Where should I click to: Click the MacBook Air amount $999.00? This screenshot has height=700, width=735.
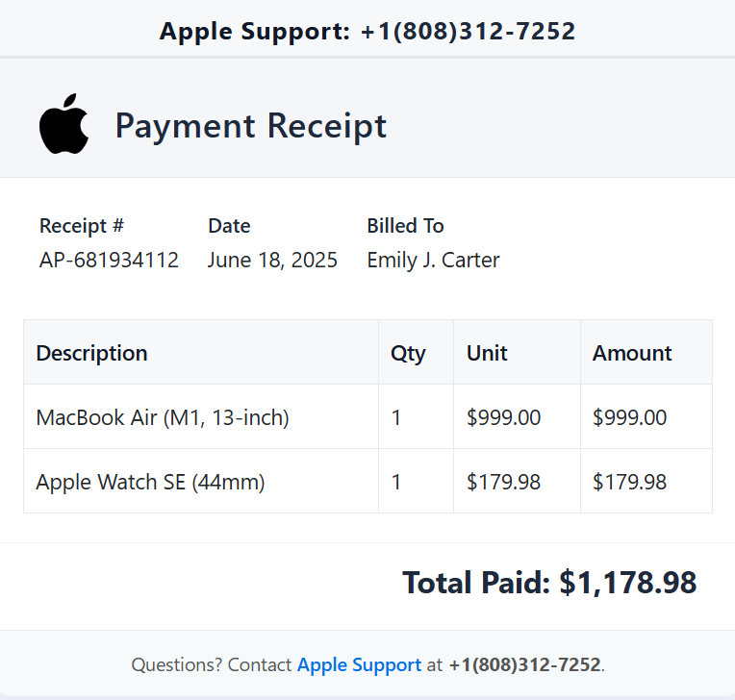pos(629,417)
